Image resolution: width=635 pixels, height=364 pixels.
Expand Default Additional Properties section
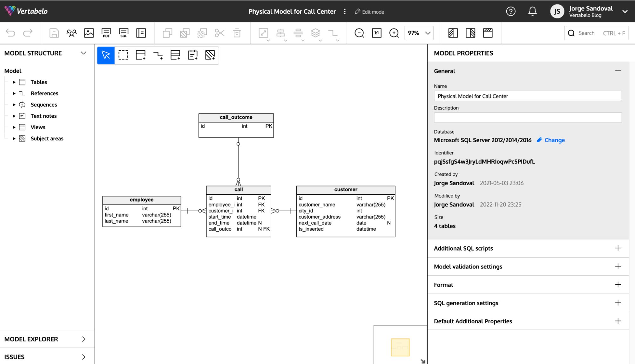point(619,320)
